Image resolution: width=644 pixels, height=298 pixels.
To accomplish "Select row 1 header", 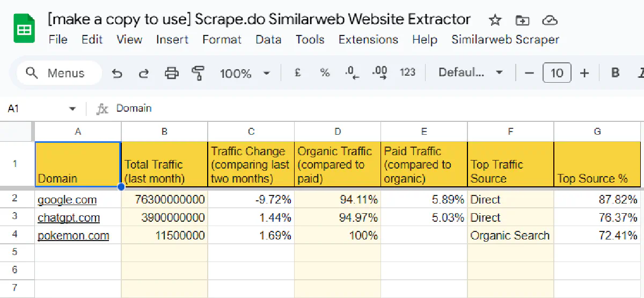I will [16, 164].
